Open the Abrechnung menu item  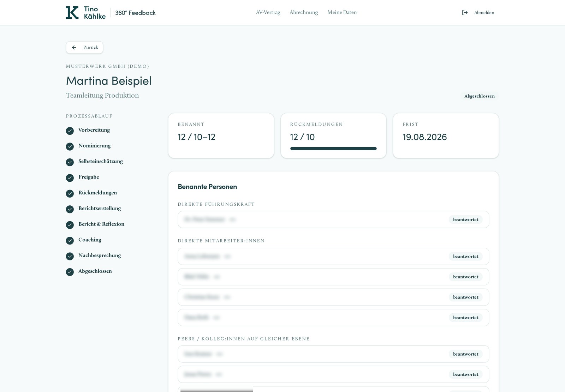tap(304, 12)
